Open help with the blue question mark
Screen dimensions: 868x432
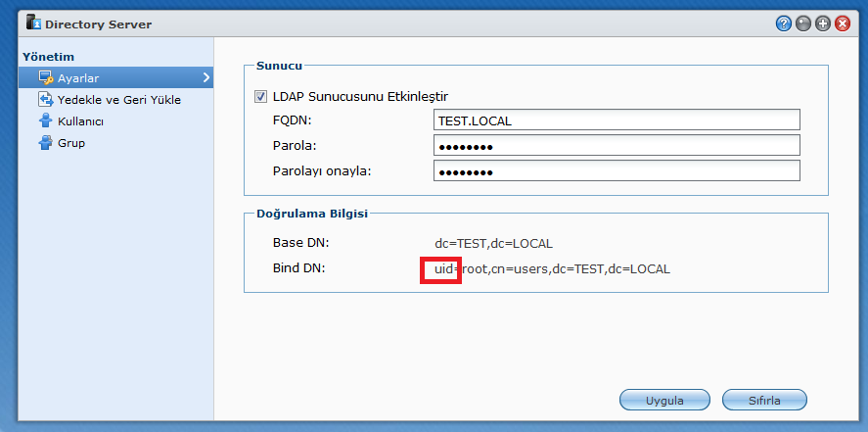[x=784, y=24]
